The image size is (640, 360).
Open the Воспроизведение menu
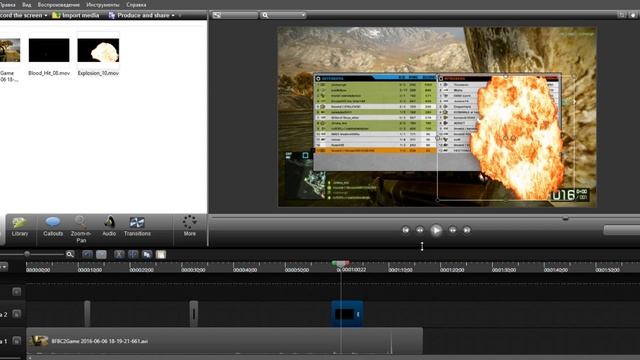[59, 5]
